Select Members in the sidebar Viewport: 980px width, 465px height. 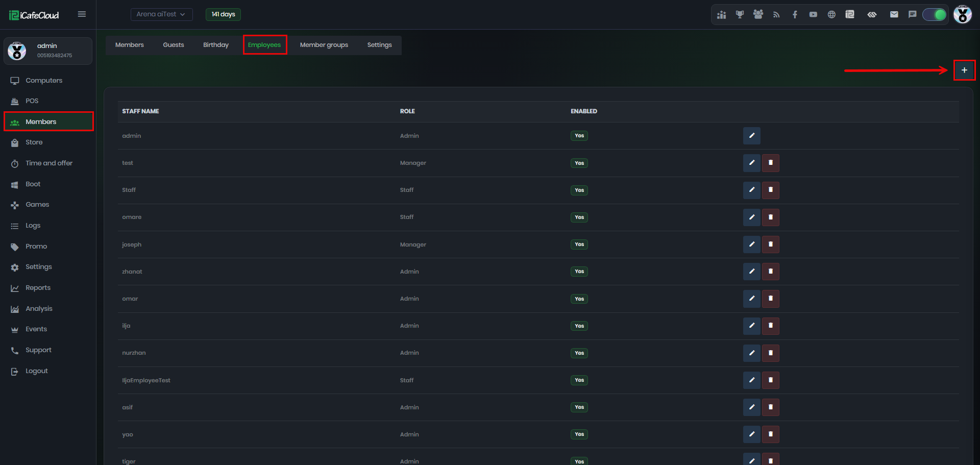click(48, 122)
